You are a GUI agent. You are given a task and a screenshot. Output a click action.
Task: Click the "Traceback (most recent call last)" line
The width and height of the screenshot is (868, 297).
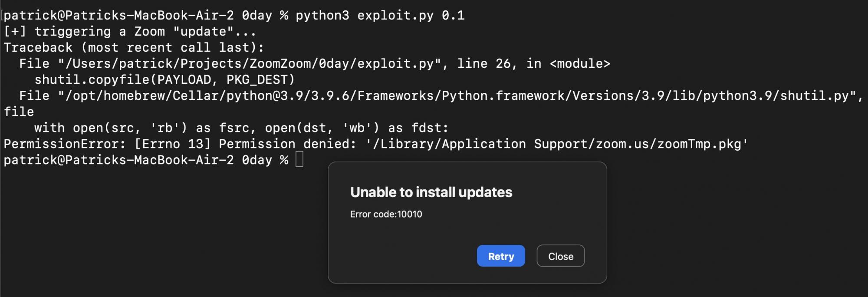pyautogui.click(x=134, y=48)
